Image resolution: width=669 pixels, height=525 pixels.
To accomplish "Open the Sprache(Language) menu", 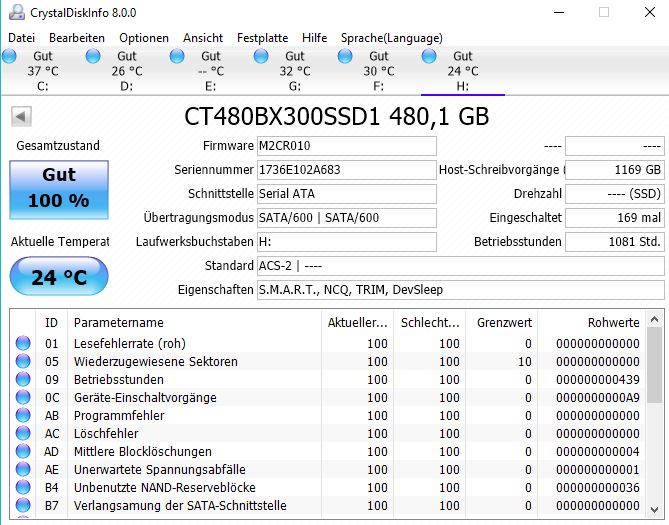I will 392,38.
